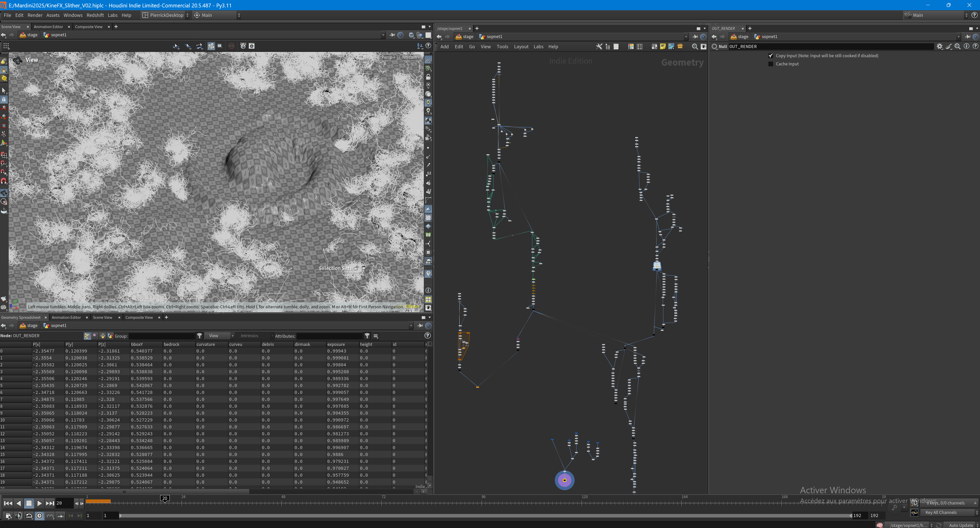980x528 pixels.
Task: Click frame 20 marker on timeline
Action: (x=164, y=498)
